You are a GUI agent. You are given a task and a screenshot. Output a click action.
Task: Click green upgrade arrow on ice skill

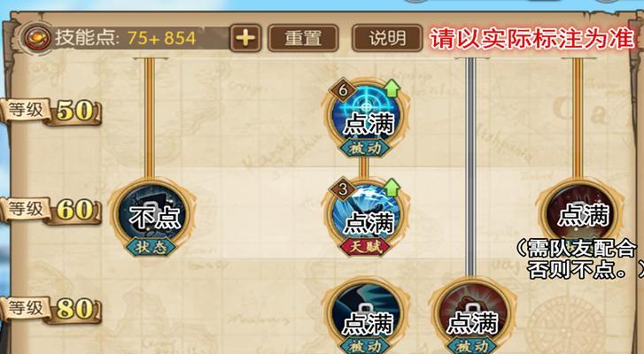point(392,188)
